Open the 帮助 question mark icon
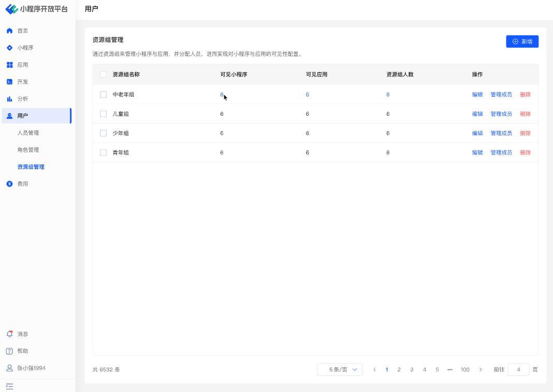Viewport: 553px width, 392px height. (9, 351)
